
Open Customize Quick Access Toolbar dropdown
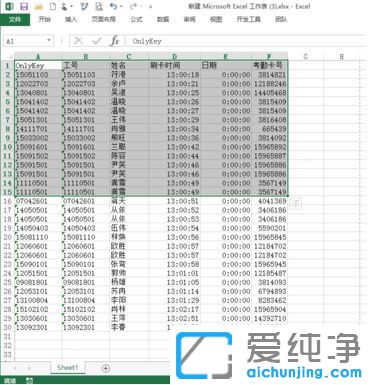tap(151, 6)
